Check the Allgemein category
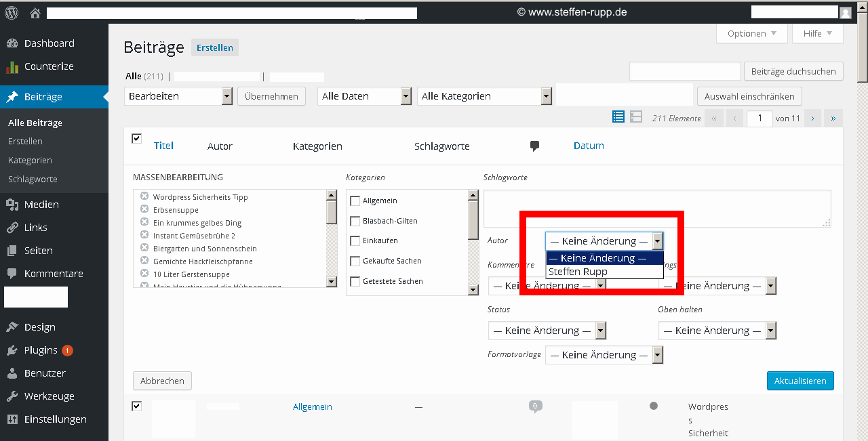 (x=355, y=201)
